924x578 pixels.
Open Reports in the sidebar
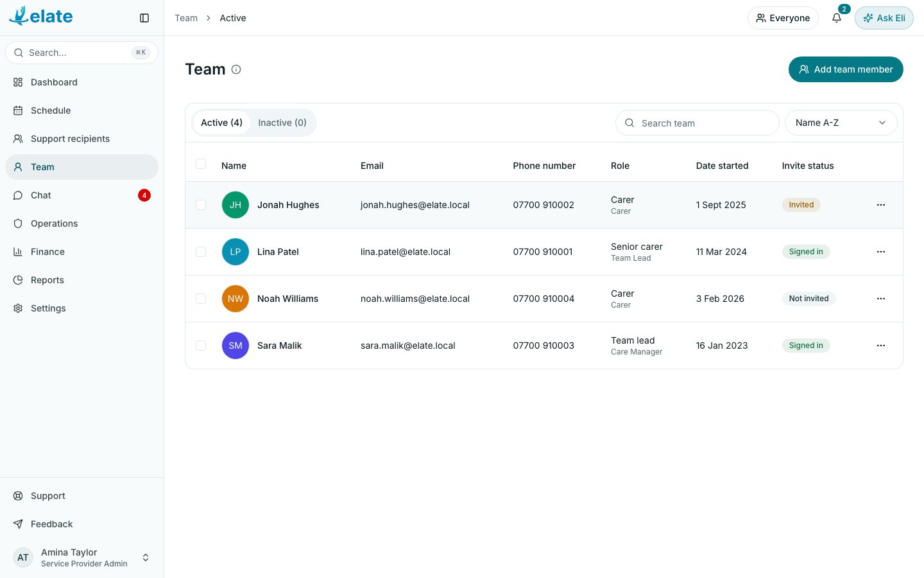81,280
